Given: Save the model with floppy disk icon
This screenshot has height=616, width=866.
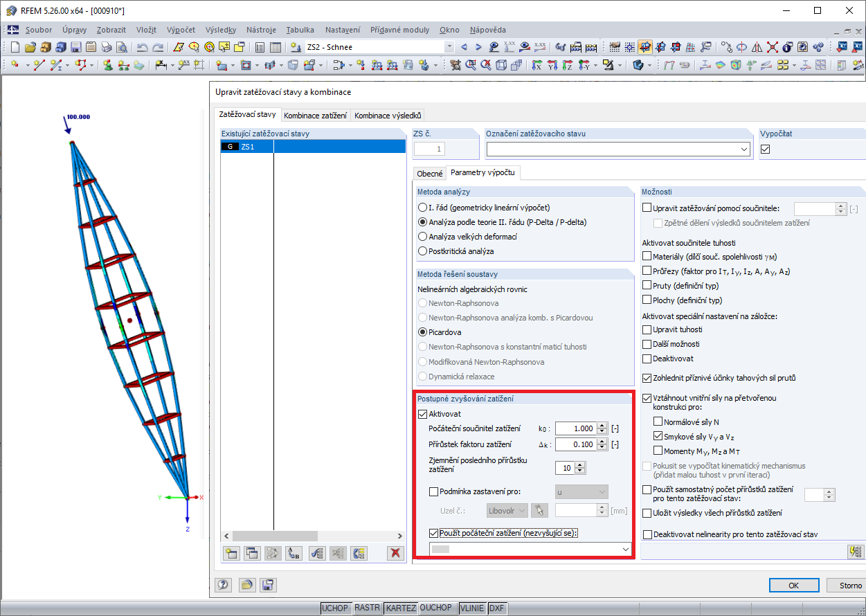Looking at the screenshot, I should click(76, 47).
